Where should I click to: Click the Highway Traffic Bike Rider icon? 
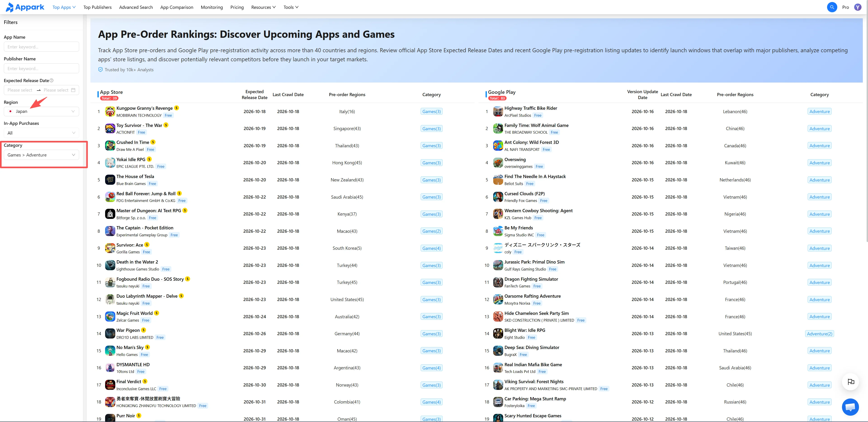tap(498, 111)
